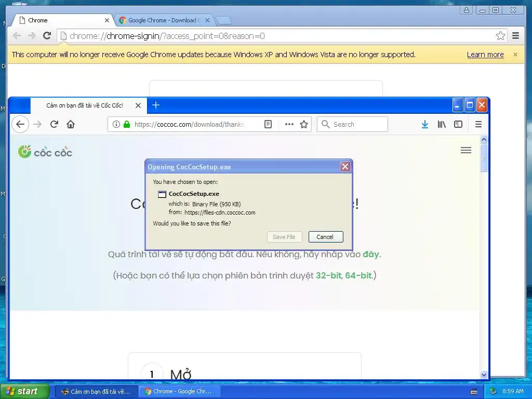Open Firefox downloads arrow panel
Viewport: 532px width, 399px height.
tap(425, 124)
